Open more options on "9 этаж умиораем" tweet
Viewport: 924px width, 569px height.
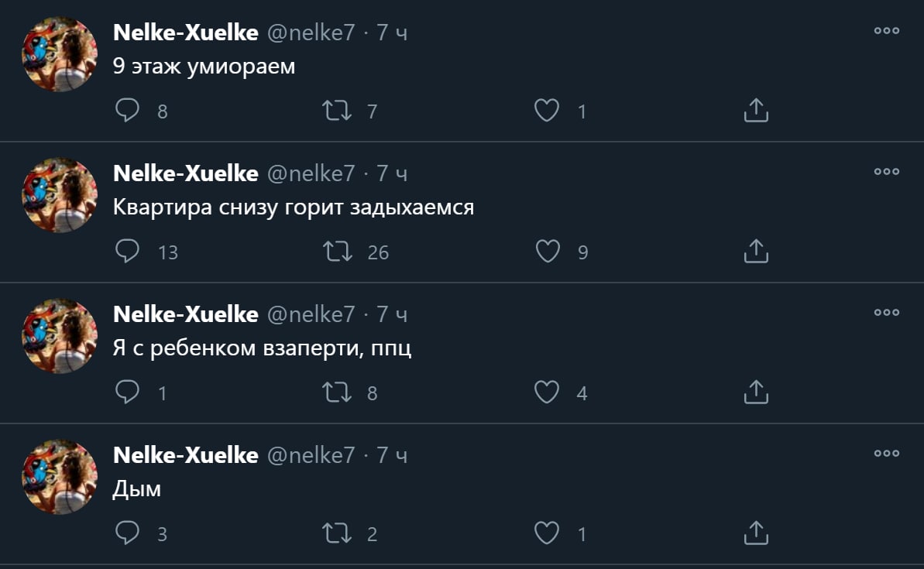(x=886, y=31)
